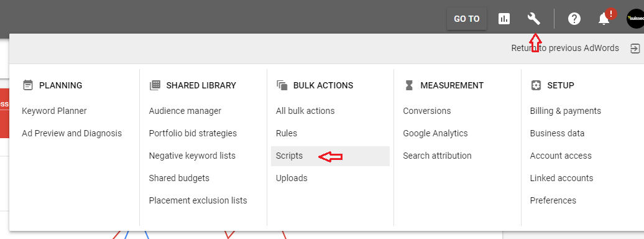Screen dimensions: 644x239
Task: Click the Planning calendar icon
Action: pyautogui.click(x=28, y=85)
